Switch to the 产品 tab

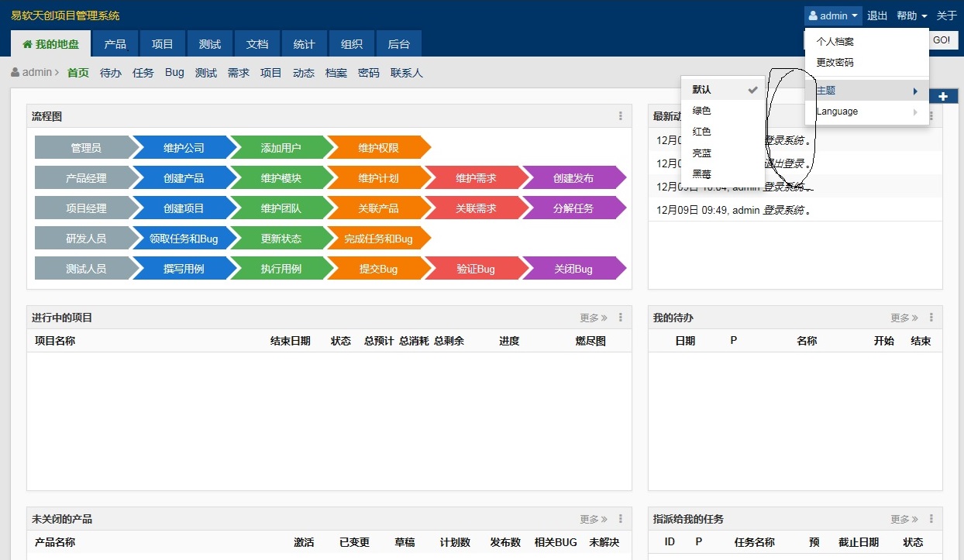pos(115,44)
